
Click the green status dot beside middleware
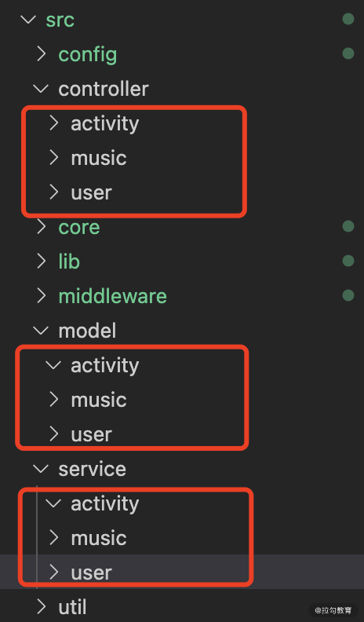[x=348, y=295]
